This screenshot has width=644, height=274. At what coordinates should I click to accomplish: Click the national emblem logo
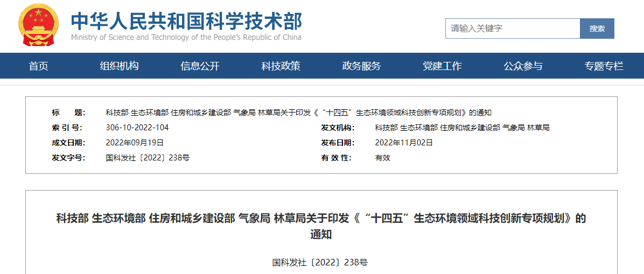[x=39, y=25]
